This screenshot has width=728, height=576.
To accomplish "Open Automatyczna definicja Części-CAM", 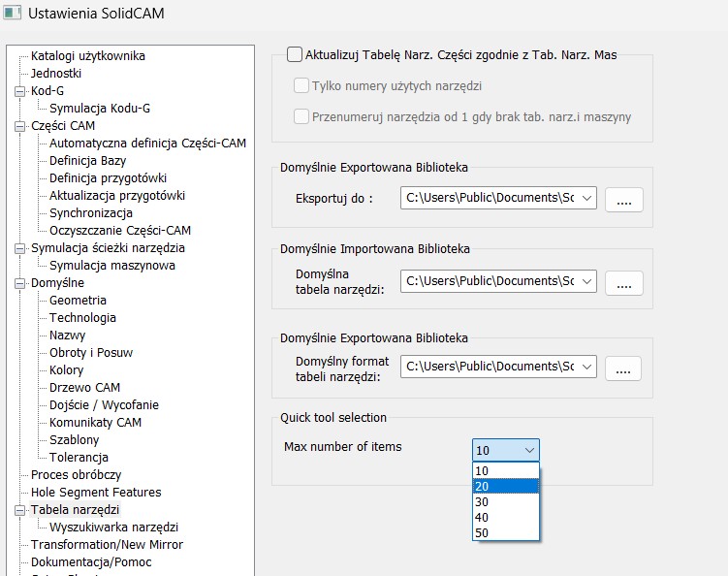I will (x=147, y=144).
